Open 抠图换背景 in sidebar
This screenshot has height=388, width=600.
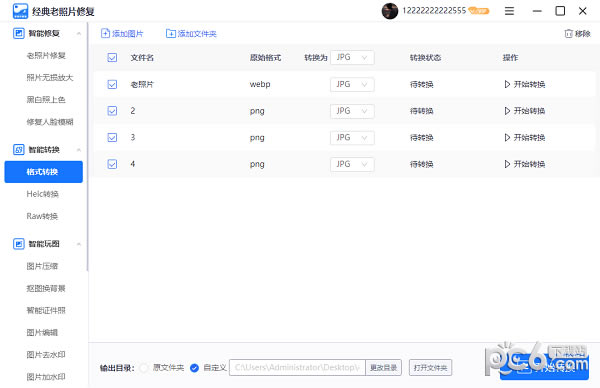coord(46,289)
